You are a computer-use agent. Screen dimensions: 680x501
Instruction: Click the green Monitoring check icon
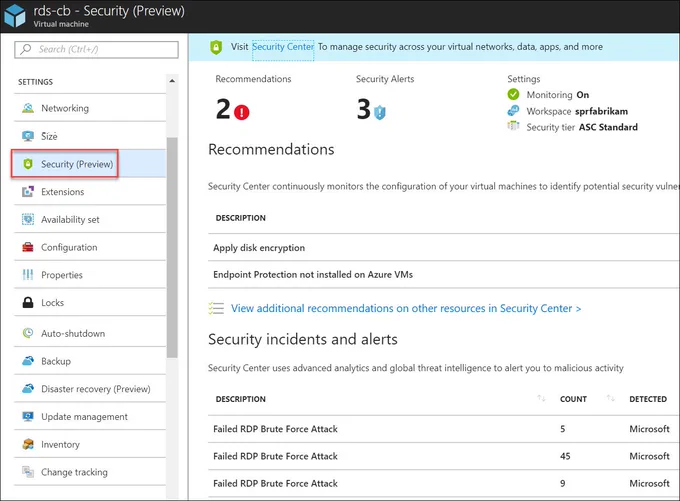click(x=513, y=94)
